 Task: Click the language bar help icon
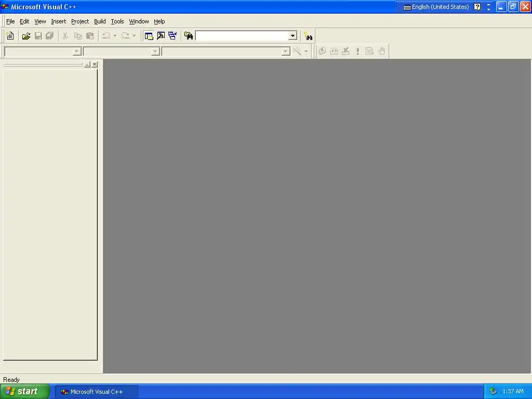point(477,7)
